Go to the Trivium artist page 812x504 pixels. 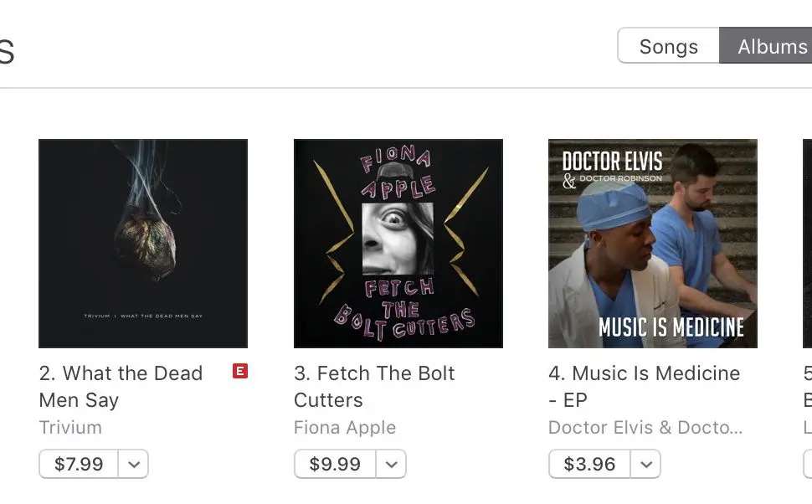pyautogui.click(x=70, y=427)
